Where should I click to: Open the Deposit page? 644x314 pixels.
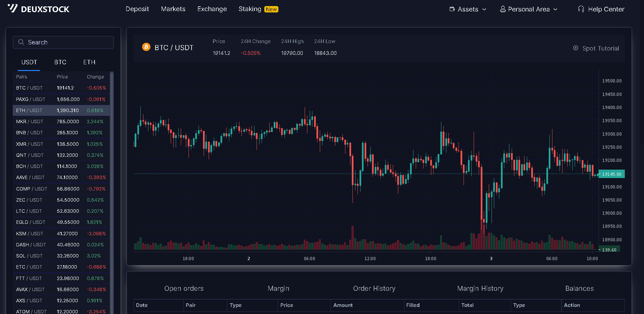tap(137, 9)
